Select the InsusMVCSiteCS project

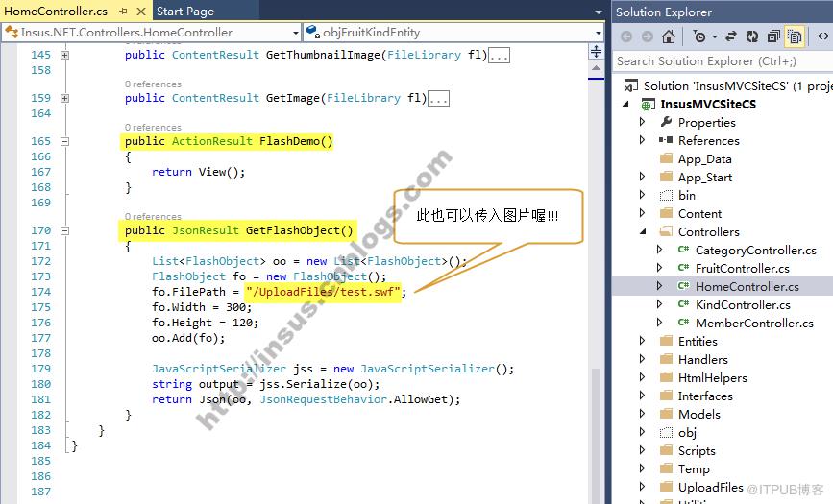[708, 104]
